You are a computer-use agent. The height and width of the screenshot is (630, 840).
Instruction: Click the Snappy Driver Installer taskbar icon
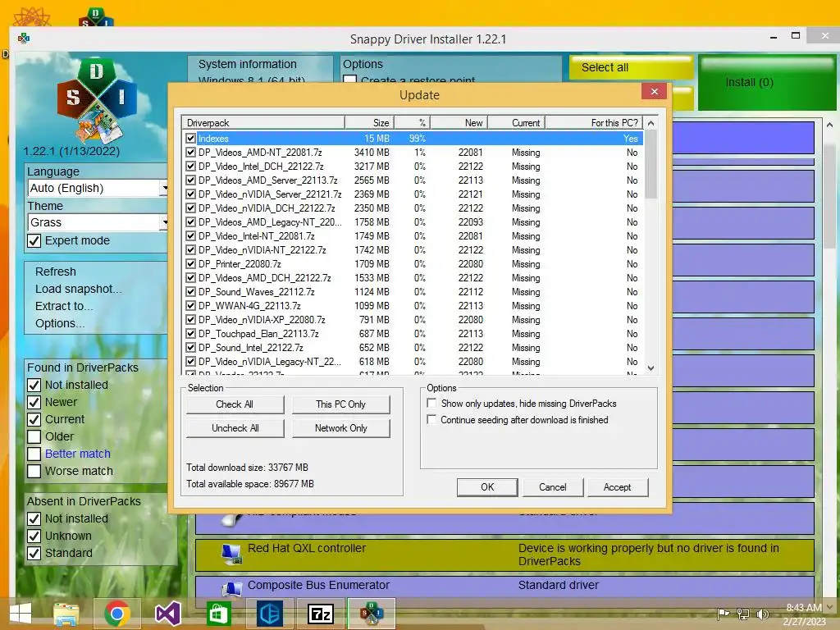372,614
